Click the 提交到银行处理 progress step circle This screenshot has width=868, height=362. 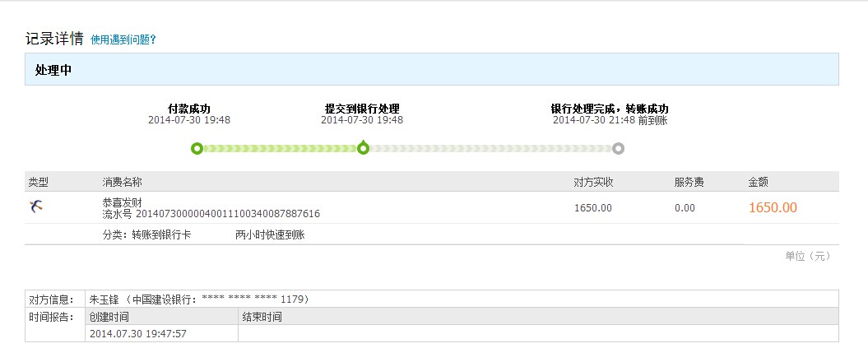363,149
